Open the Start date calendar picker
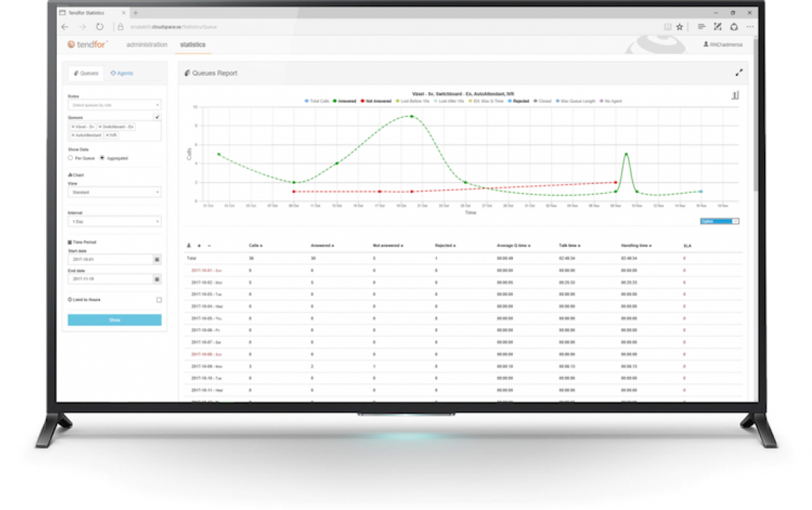The height and width of the screenshot is (510, 812). tap(157, 260)
